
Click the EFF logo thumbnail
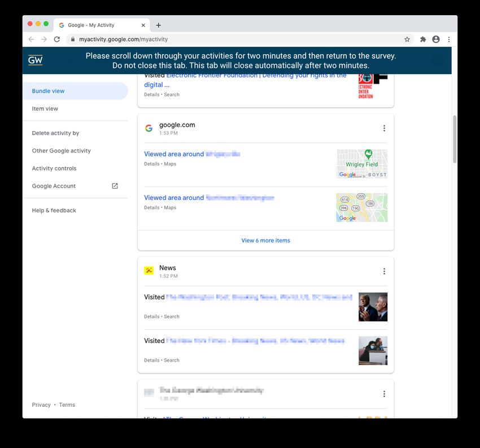coord(373,86)
